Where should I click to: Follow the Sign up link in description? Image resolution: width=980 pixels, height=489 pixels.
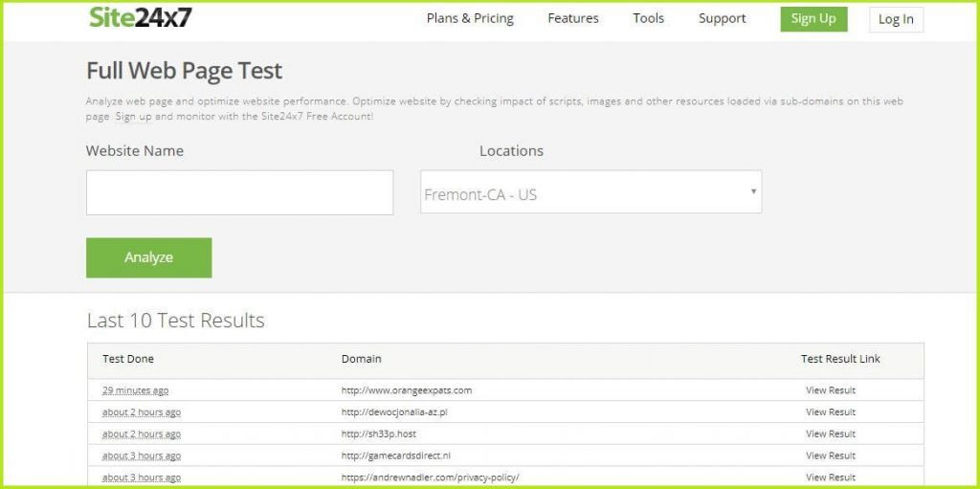pos(134,117)
